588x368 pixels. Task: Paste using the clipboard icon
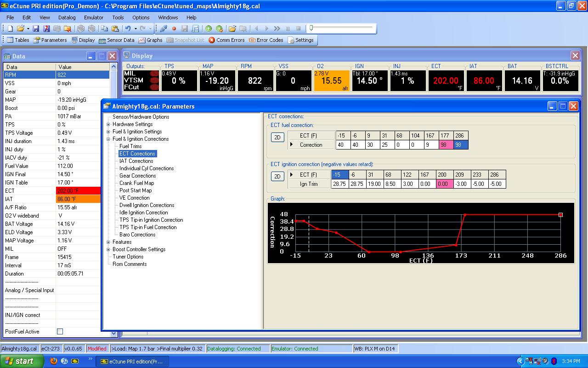pos(115,29)
